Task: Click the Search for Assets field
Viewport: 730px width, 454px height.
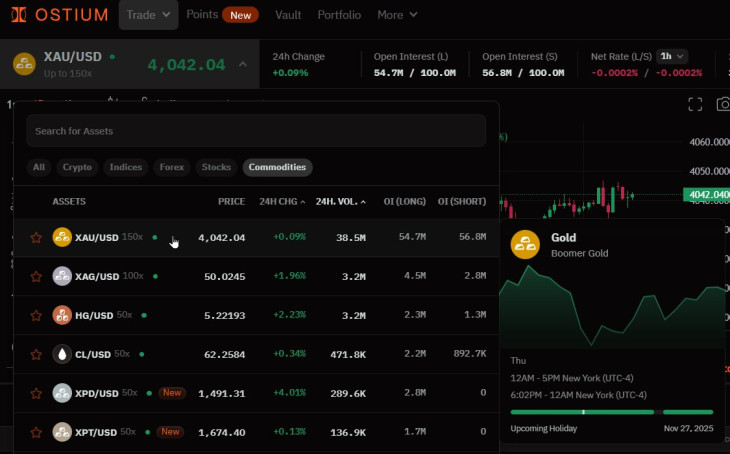Action: pyautogui.click(x=256, y=131)
